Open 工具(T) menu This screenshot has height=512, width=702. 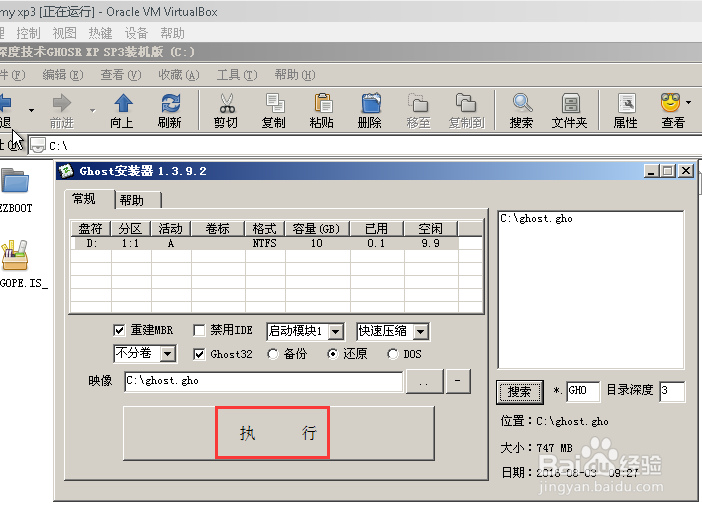tap(237, 75)
